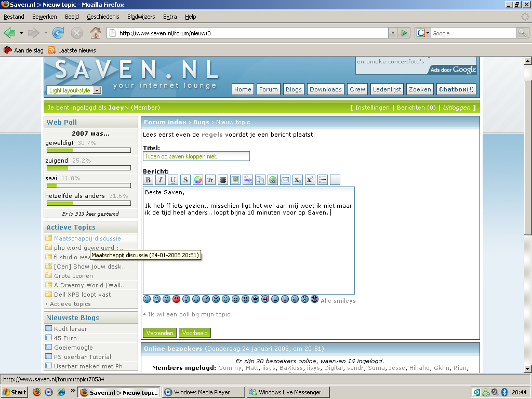Switch to Windows Media Player in taskbar
Viewport: 532px width, 399px height.
(203, 392)
